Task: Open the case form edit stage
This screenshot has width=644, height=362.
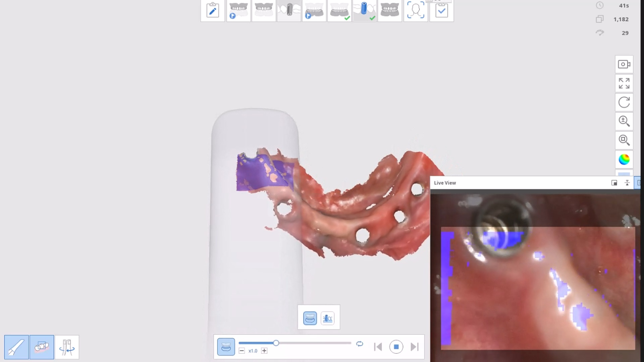Action: [212, 11]
